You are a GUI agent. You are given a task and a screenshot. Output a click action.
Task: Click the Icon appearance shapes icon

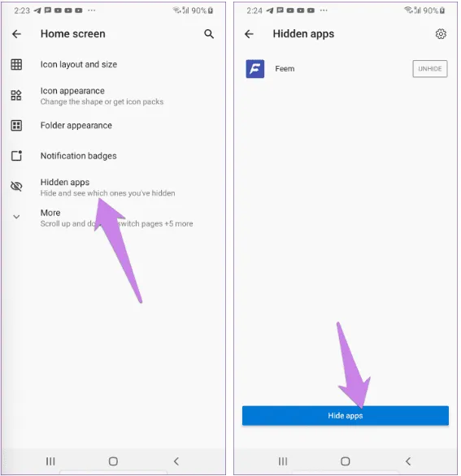[x=16, y=95]
